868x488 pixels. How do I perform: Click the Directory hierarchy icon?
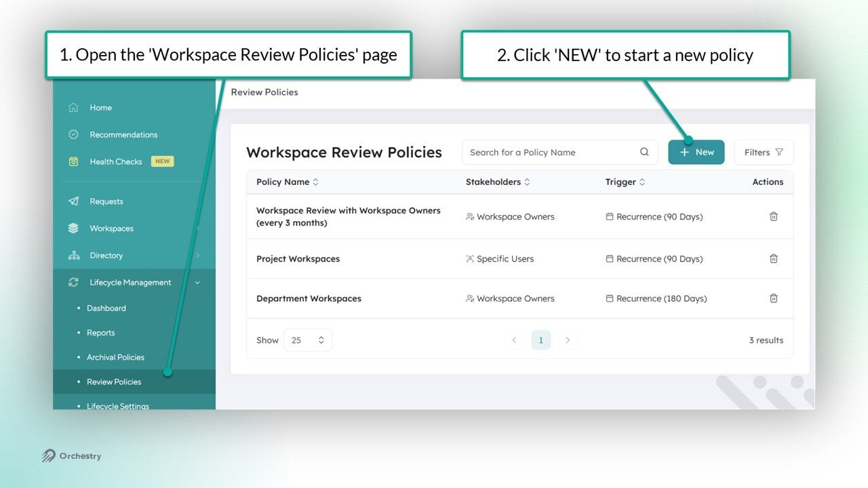click(x=74, y=256)
